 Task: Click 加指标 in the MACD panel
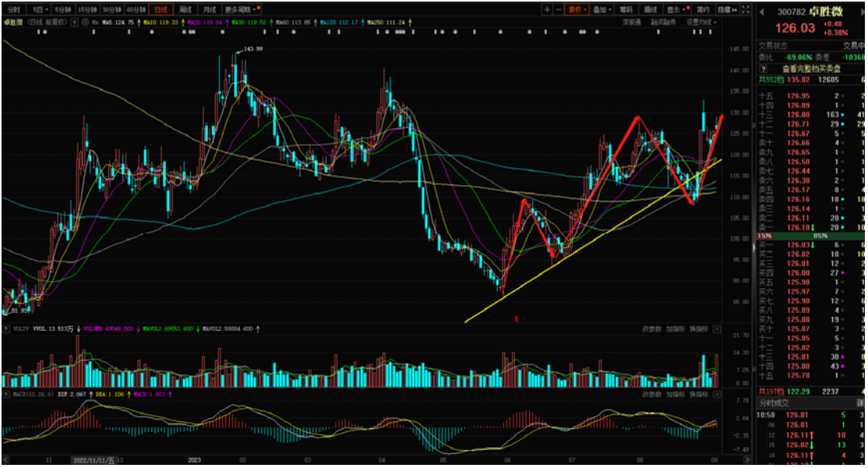(676, 395)
